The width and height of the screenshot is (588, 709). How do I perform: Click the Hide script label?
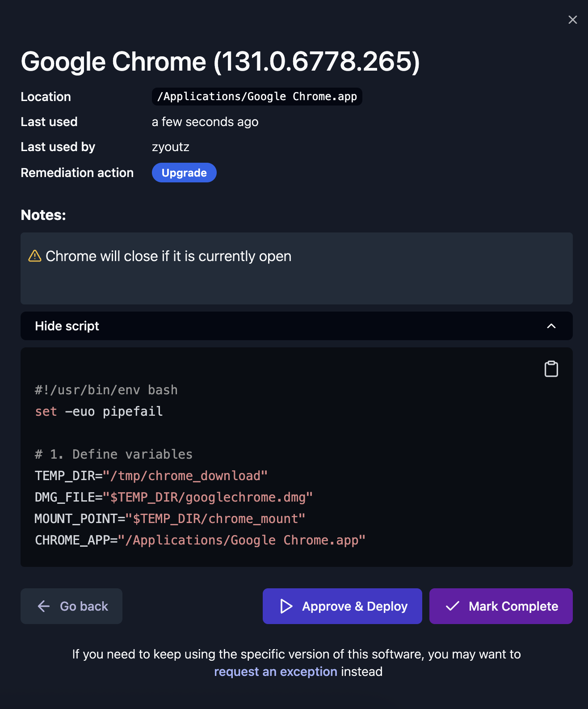point(67,326)
